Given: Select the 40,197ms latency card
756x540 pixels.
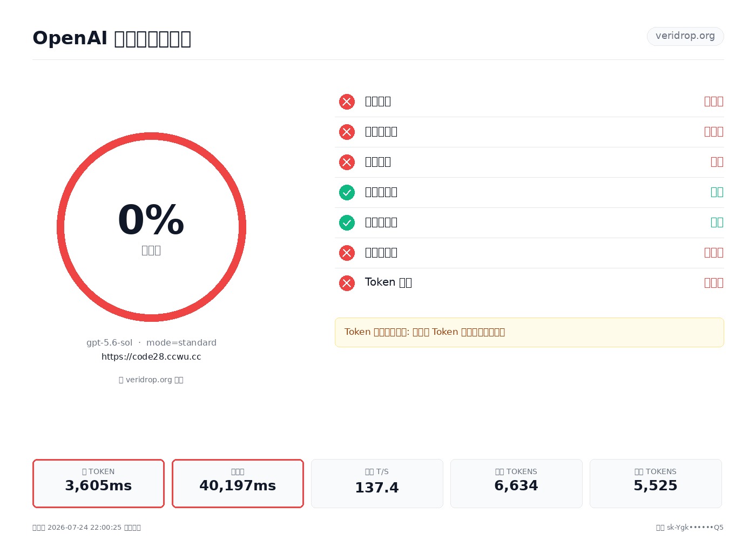Looking at the screenshot, I should coord(238,483).
